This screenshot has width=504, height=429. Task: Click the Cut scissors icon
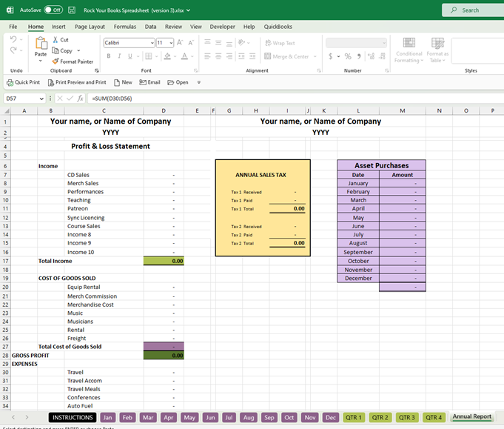pyautogui.click(x=55, y=40)
